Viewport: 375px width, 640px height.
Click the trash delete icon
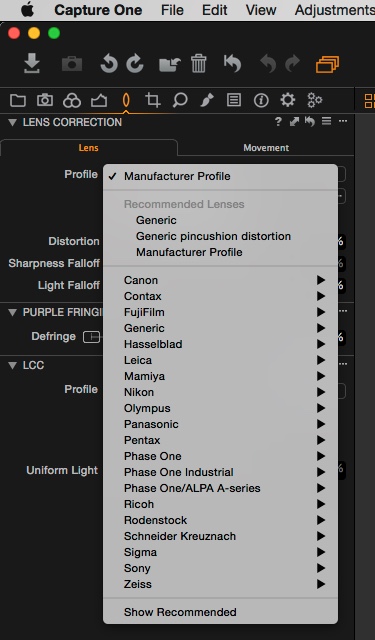click(199, 64)
